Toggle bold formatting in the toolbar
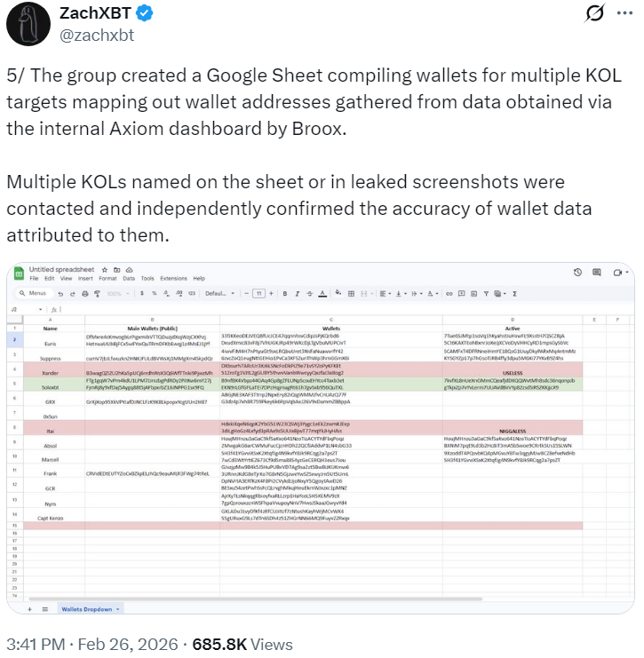 coord(285,292)
